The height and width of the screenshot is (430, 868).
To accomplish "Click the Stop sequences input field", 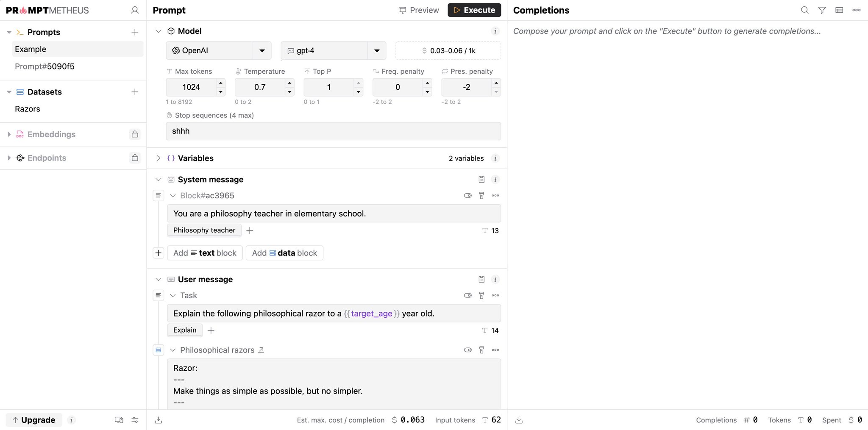I will (333, 131).
